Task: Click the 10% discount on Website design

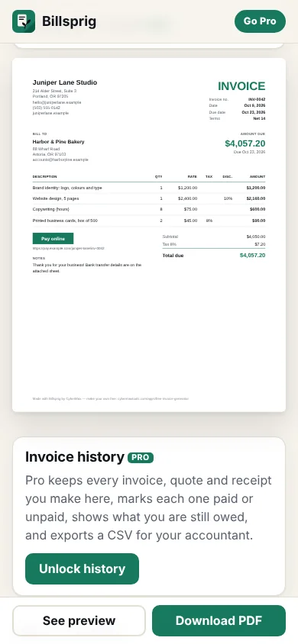Action: click(x=228, y=198)
